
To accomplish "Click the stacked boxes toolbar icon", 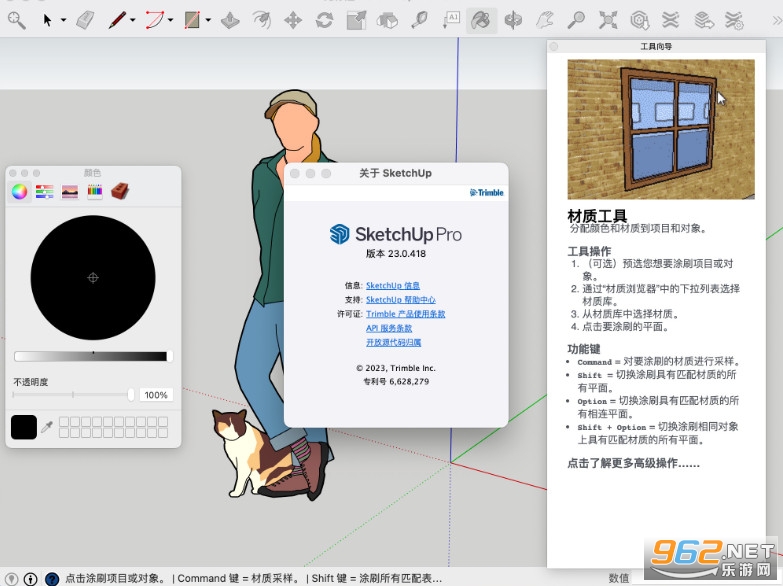I will [x=388, y=20].
